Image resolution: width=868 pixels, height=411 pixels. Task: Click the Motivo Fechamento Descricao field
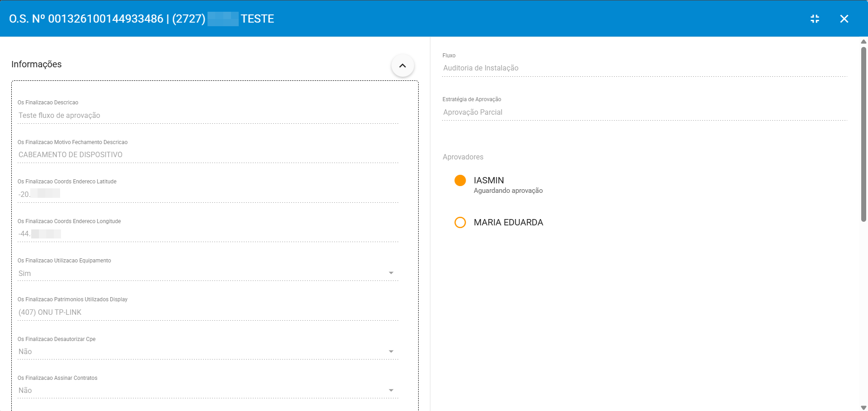click(208, 155)
